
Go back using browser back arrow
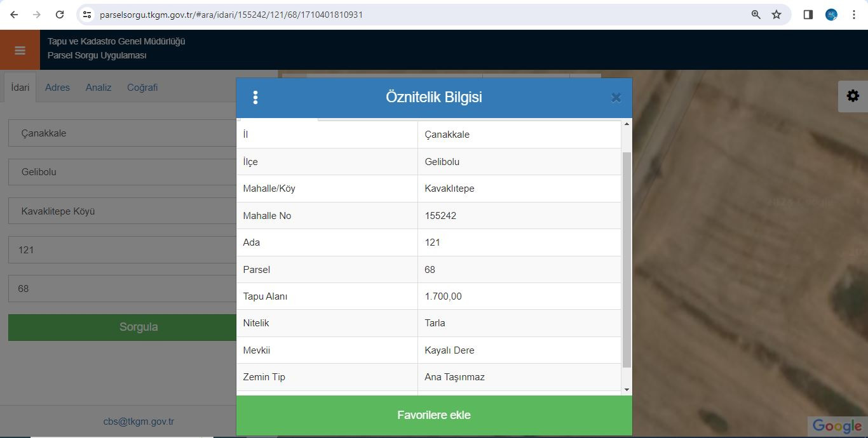(14, 15)
